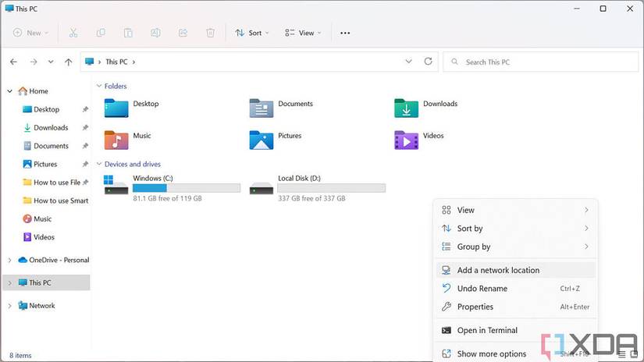Select the Local Disk (D:) drive icon

coord(262,188)
